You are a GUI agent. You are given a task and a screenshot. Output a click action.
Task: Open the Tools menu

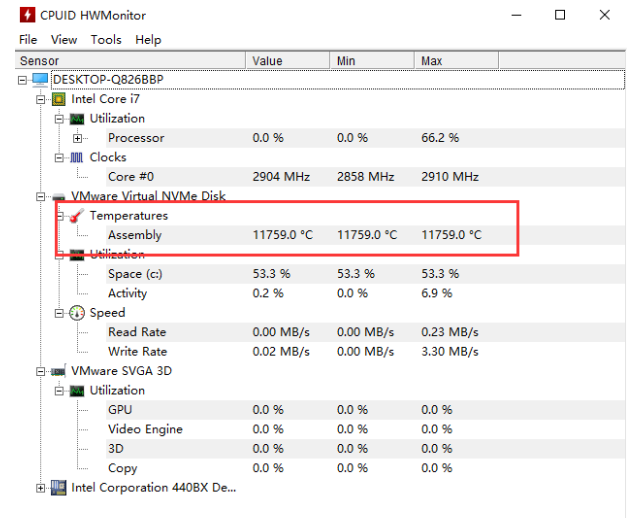pyautogui.click(x=106, y=40)
